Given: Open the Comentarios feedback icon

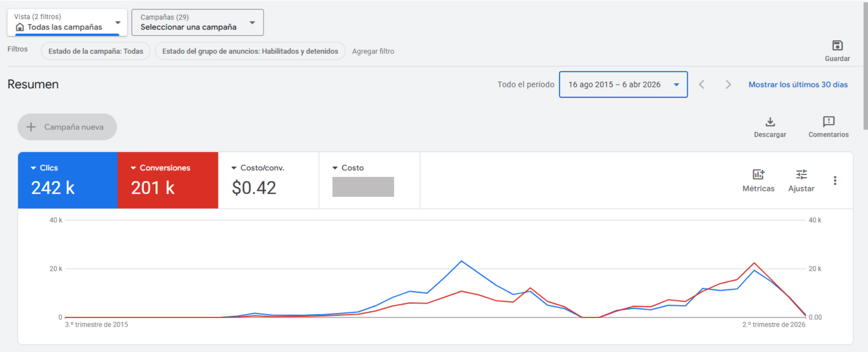Looking at the screenshot, I should pyautogui.click(x=828, y=122).
